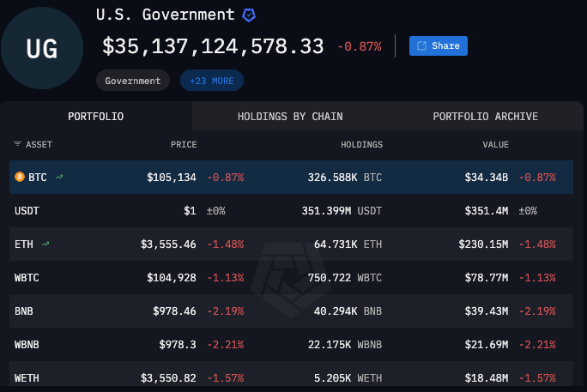Click the UG entity avatar
The image size is (587, 392).
43,49
